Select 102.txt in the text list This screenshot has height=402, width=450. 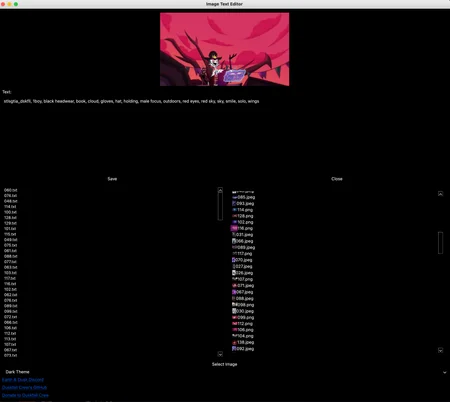pyautogui.click(x=10, y=289)
